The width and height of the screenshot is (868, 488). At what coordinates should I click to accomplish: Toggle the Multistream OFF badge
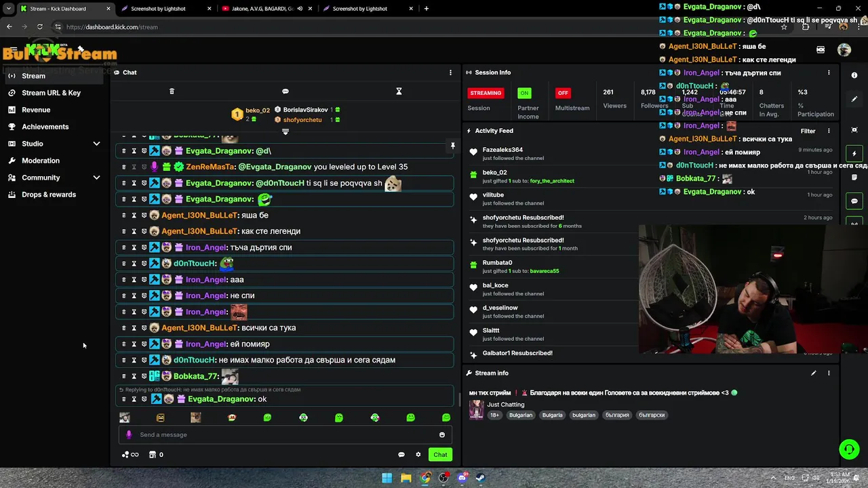(563, 93)
